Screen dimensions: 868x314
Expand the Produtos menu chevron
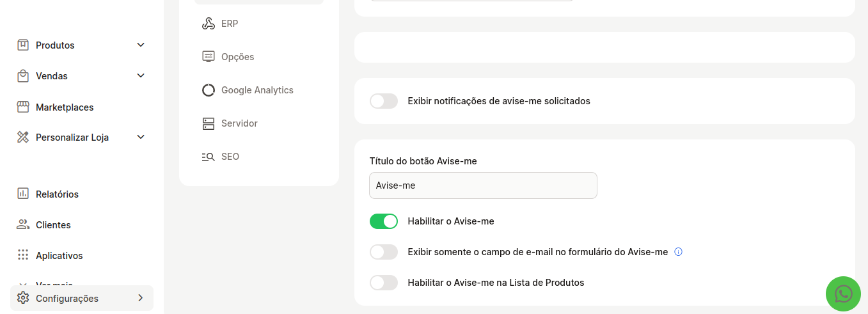(x=141, y=45)
